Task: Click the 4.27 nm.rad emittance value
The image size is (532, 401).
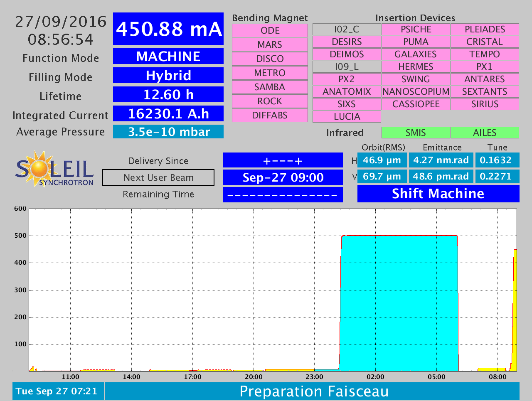Action: (x=441, y=160)
